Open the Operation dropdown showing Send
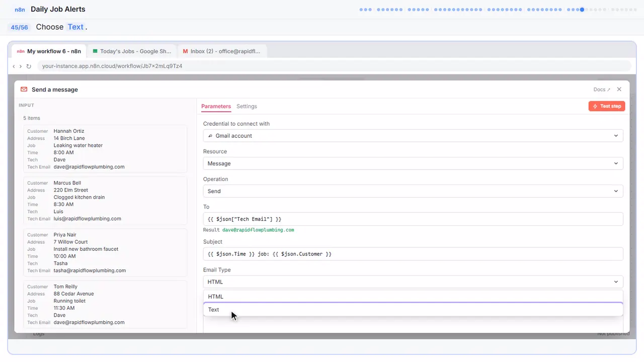644x362 pixels. pyautogui.click(x=413, y=191)
